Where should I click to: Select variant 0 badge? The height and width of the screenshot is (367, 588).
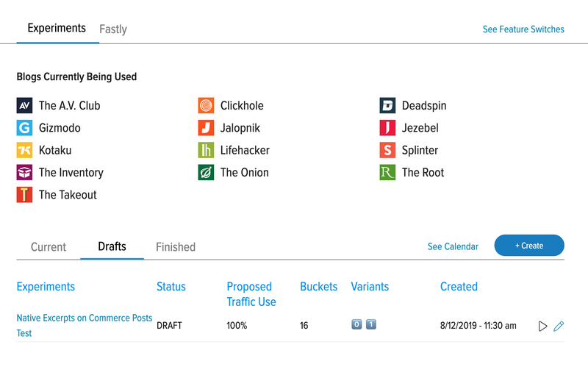356,324
